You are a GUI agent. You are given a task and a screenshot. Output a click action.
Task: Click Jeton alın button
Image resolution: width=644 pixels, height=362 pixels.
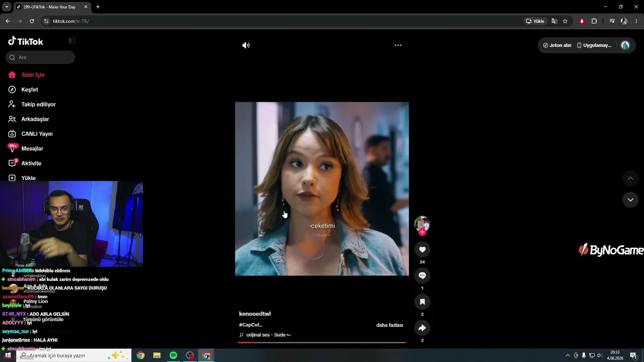[557, 45]
